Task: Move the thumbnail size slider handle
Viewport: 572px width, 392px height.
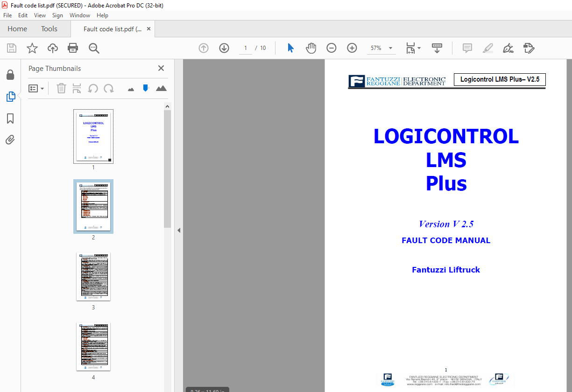Action: (146, 88)
